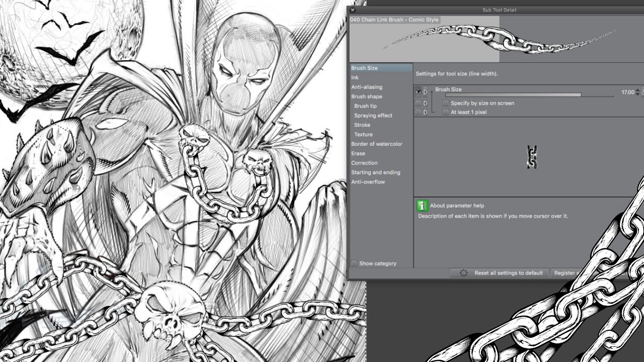Click the Brush Size slider bar
This screenshot has width=644, height=362.
[x=529, y=95]
